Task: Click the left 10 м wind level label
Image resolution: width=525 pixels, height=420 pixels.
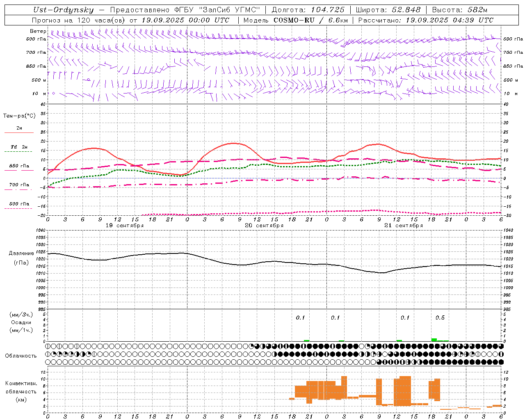Action: click(39, 94)
